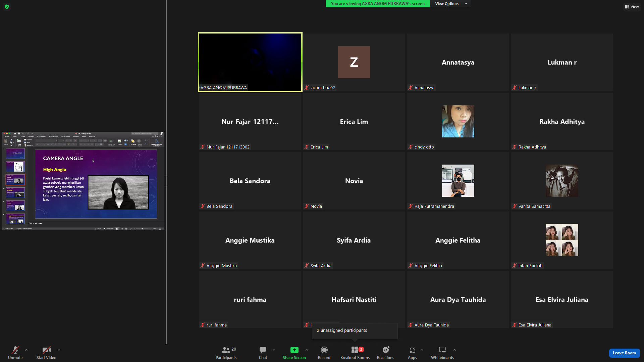Click the Leave Room button
The image size is (644, 362).
click(624, 353)
